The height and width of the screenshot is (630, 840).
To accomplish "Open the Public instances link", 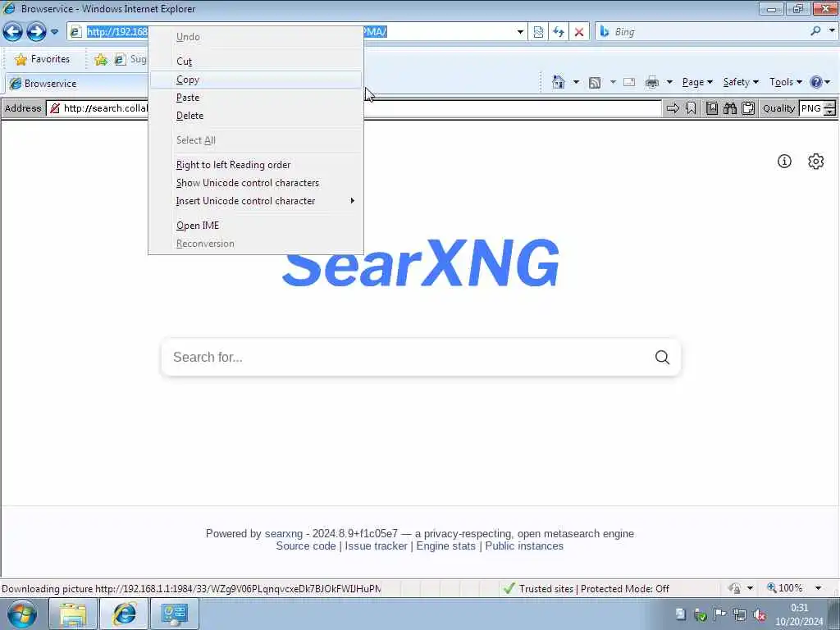I will (x=524, y=546).
